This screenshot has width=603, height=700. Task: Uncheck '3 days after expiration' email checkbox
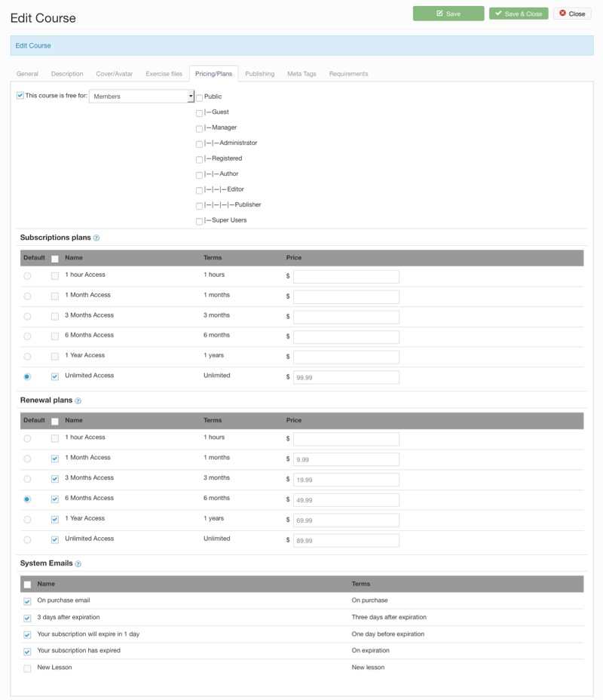[27, 619]
